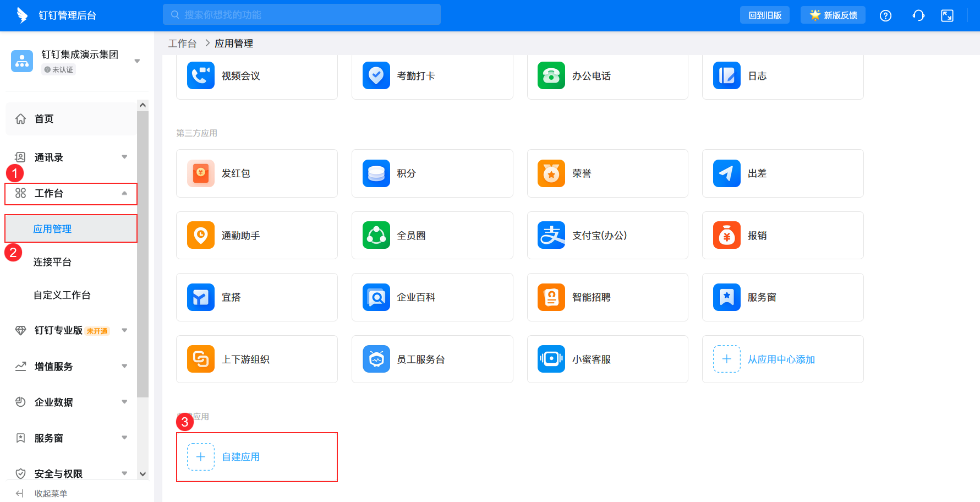Click the 考勤打卡 attendance icon
Image resolution: width=980 pixels, height=502 pixels.
point(376,75)
